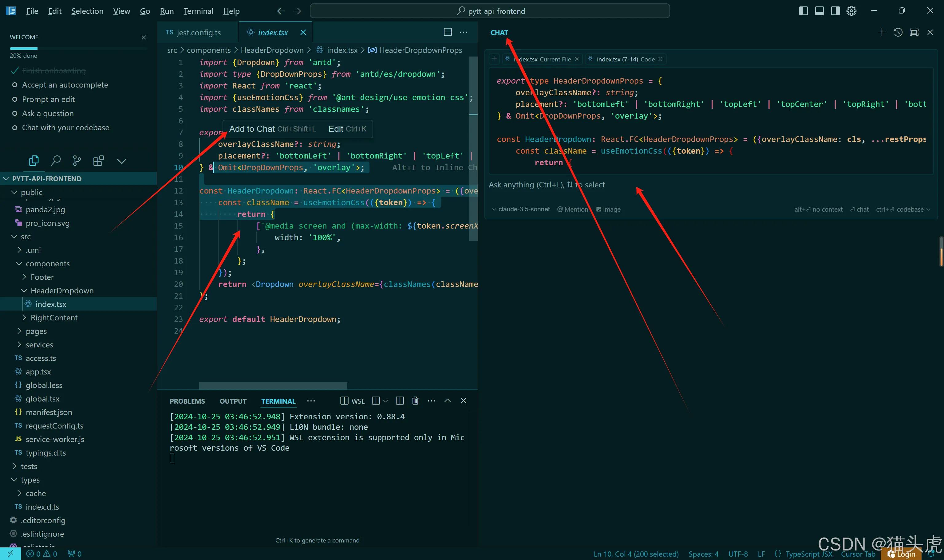The height and width of the screenshot is (560, 944).
Task: Start a new chat with plus icon
Action: (881, 33)
